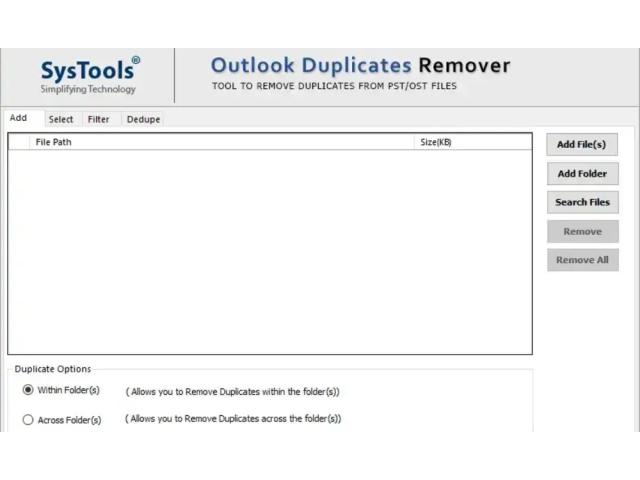Click the SysTools logo

89,76
